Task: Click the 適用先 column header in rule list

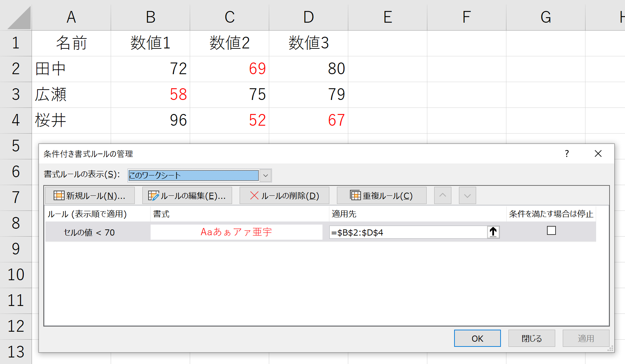Action: [418, 214]
